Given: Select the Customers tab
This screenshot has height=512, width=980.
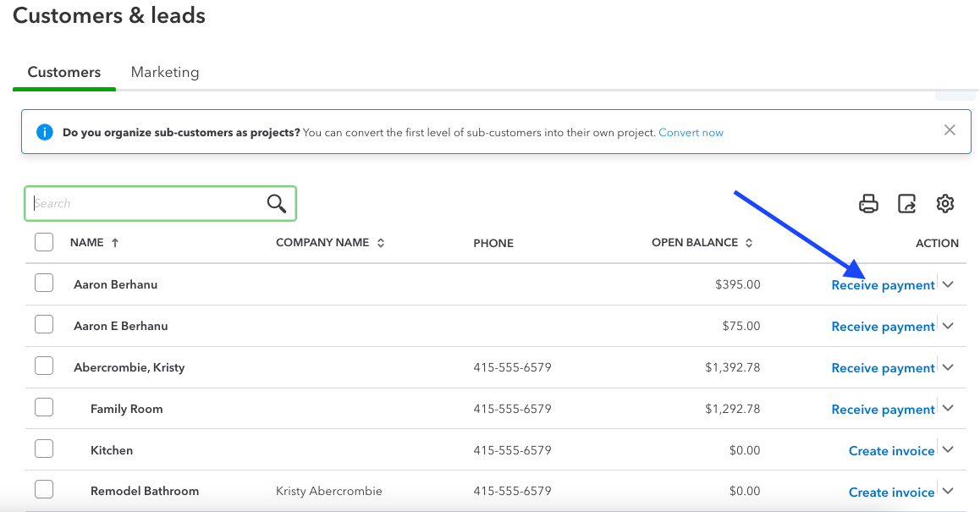Looking at the screenshot, I should tap(64, 72).
